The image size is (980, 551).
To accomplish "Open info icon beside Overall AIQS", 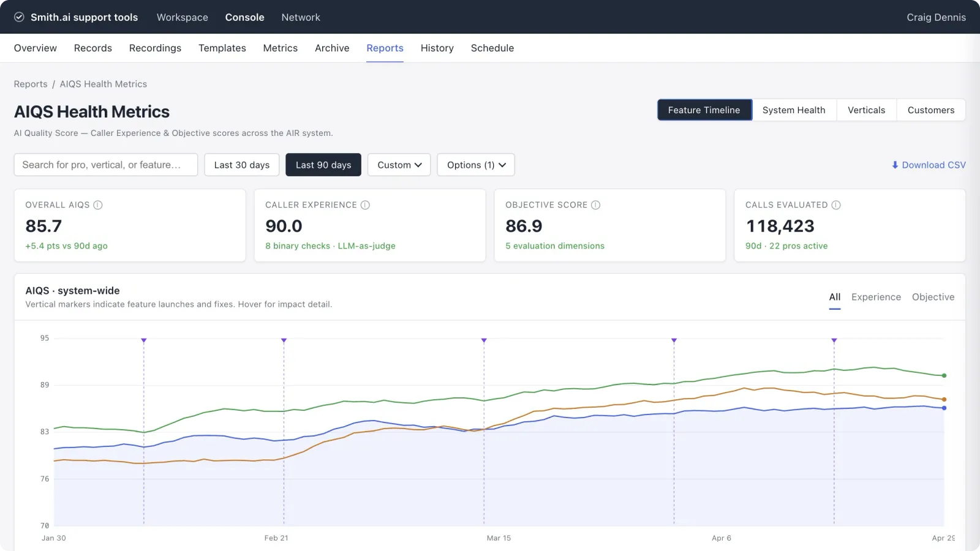I will click(x=98, y=205).
